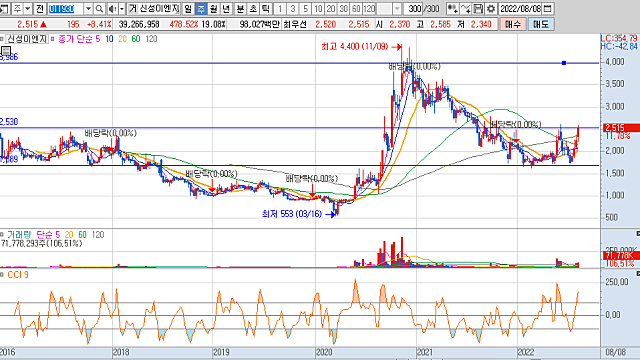Open the custom interval dropdown after 120

click(397, 9)
